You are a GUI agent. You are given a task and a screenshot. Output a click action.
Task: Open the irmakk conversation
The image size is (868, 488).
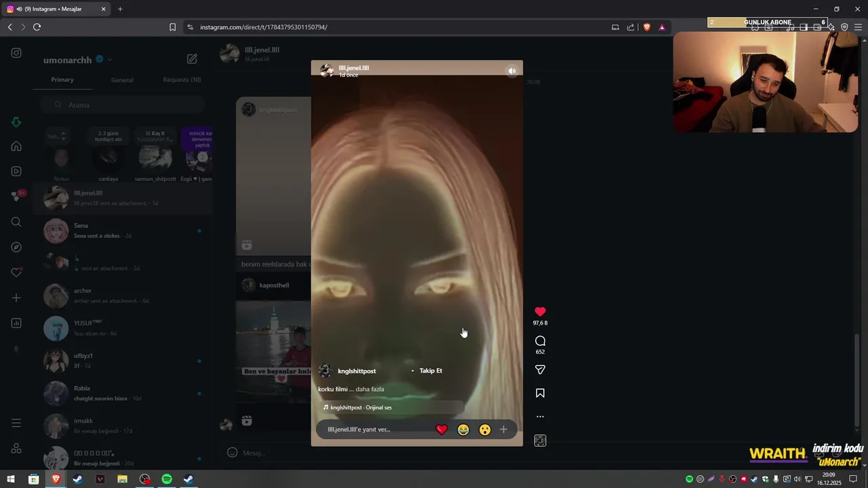pyautogui.click(x=122, y=426)
